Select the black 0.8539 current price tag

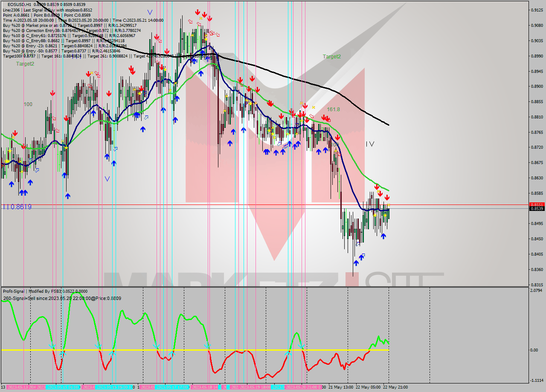pos(537,209)
